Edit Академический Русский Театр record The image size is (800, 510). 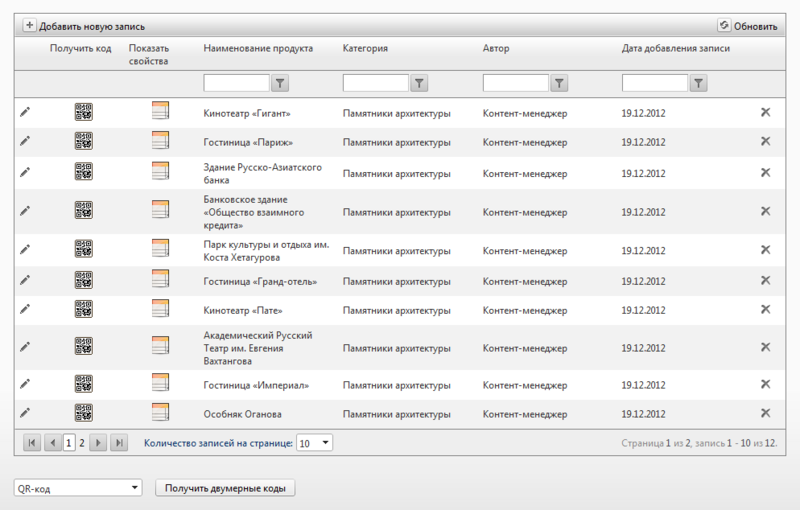click(x=25, y=347)
